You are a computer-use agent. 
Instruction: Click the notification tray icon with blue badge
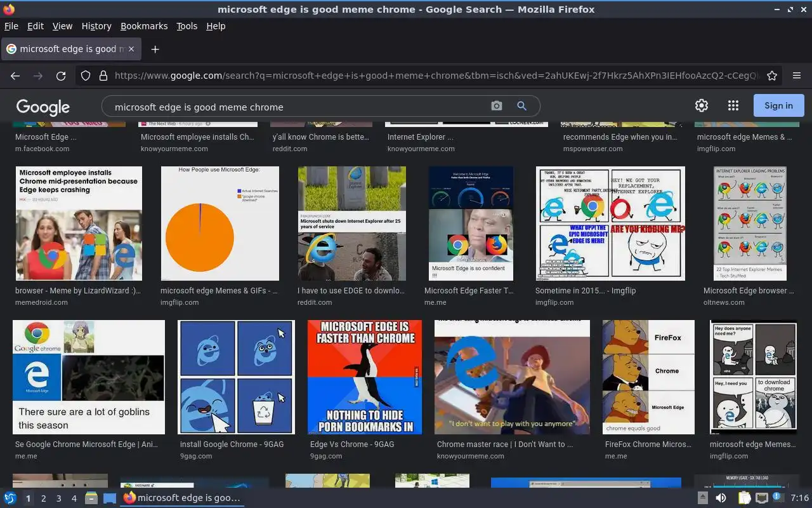click(778, 497)
